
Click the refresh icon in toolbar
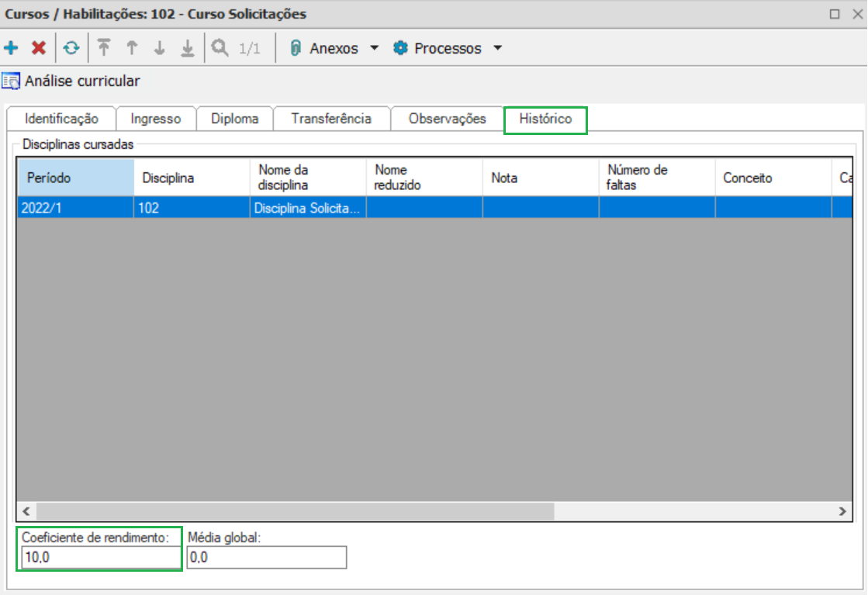pos(71,48)
